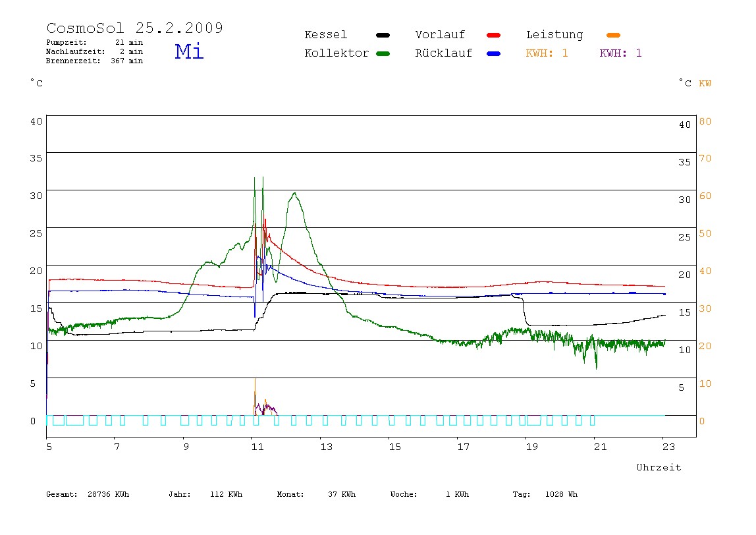Image resolution: width=756 pixels, height=535 pixels.
Task: Select the '1028 Wh' daily value
Action: 561,494
